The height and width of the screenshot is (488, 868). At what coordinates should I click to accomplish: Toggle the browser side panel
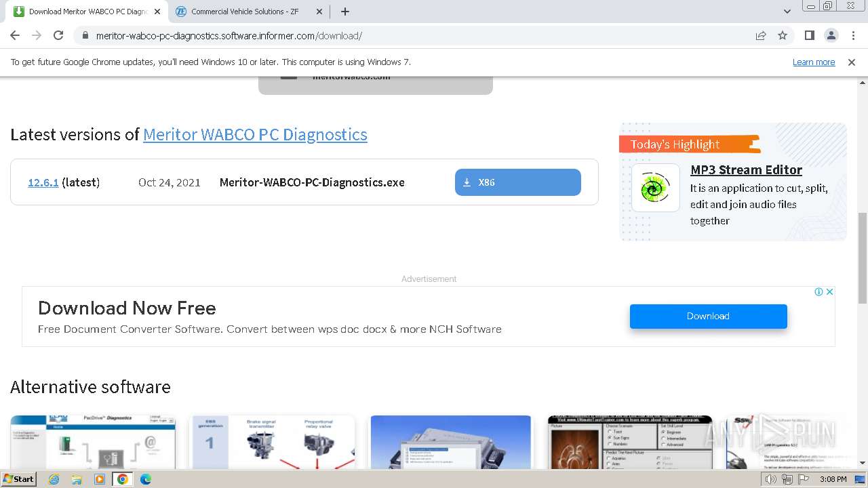[x=810, y=36]
